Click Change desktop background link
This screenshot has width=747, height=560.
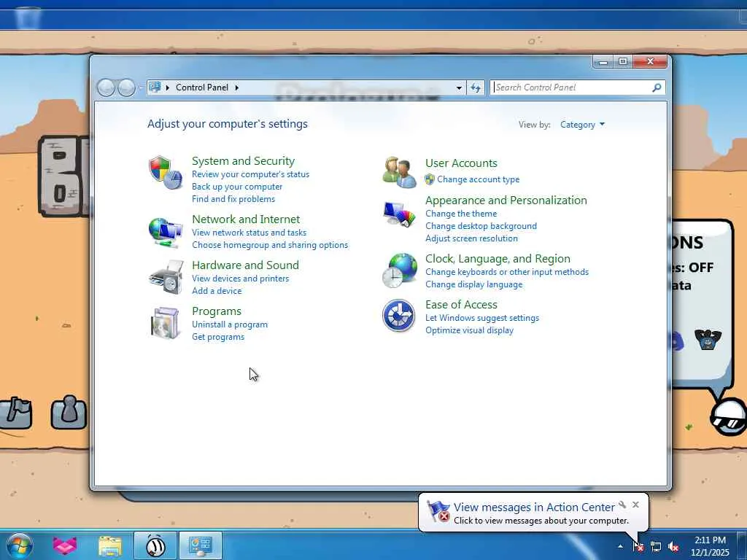[481, 226]
